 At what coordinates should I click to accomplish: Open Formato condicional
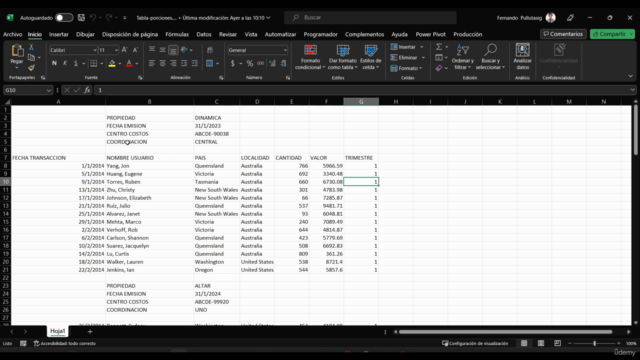click(310, 57)
